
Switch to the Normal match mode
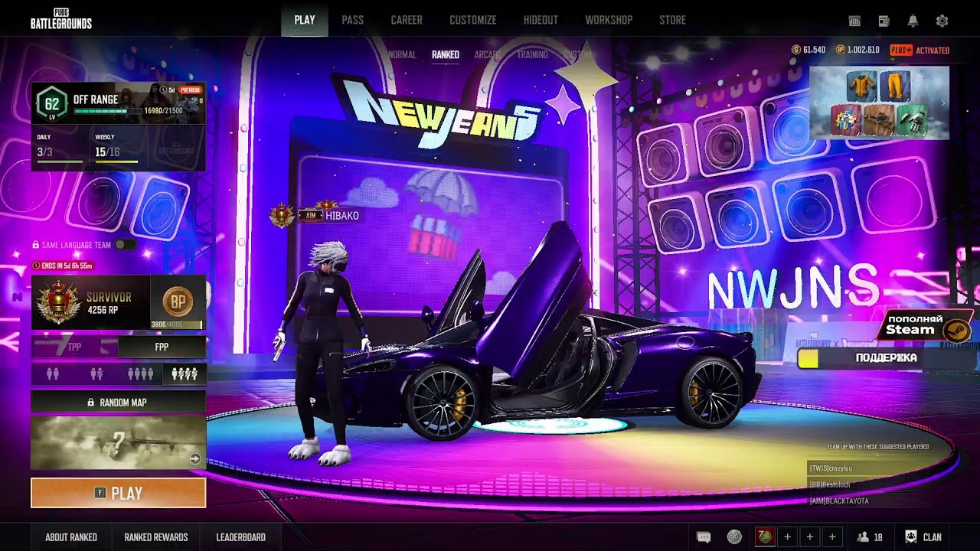tap(402, 54)
